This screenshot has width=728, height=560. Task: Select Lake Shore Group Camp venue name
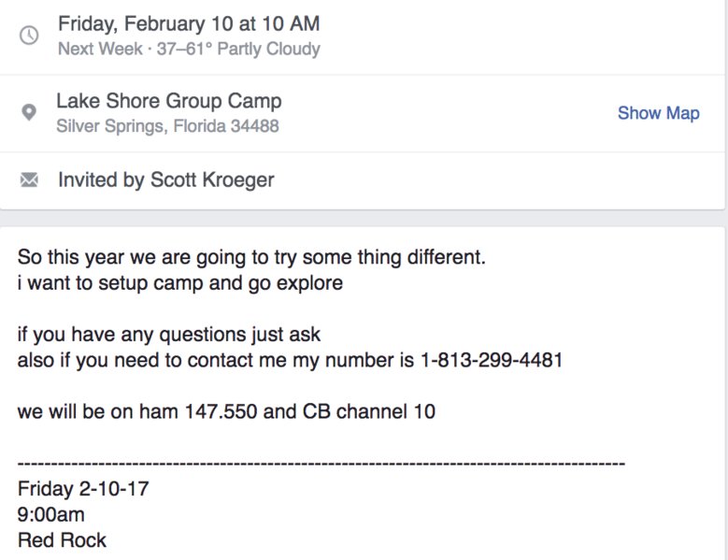(169, 101)
